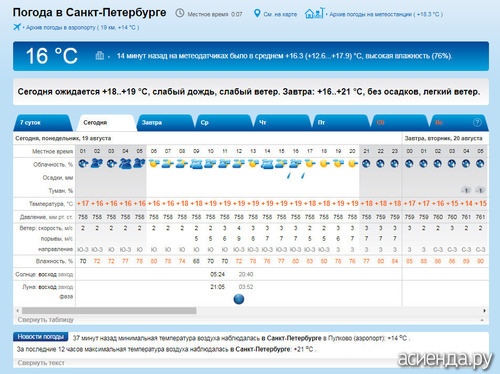500x374 pixels.
Task: Click wind speed '4' at hour 12
Action: click(239, 228)
